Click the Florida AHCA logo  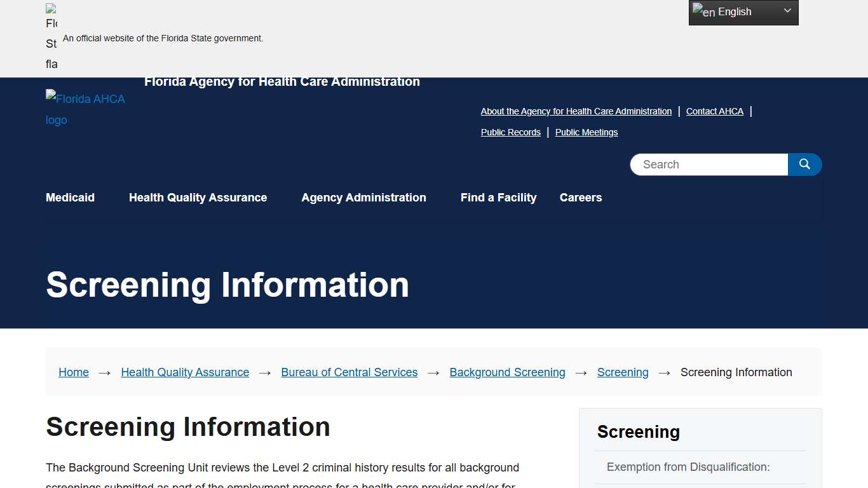85,109
